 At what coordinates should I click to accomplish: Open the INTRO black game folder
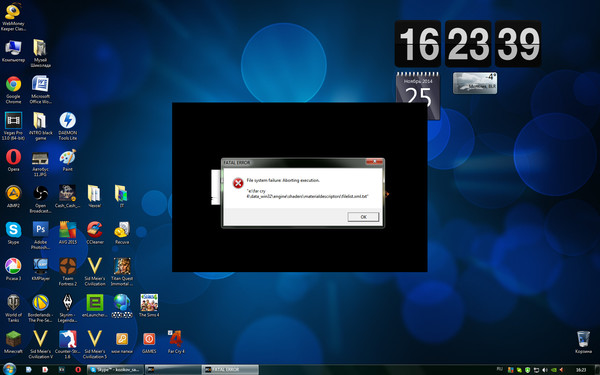click(40, 126)
